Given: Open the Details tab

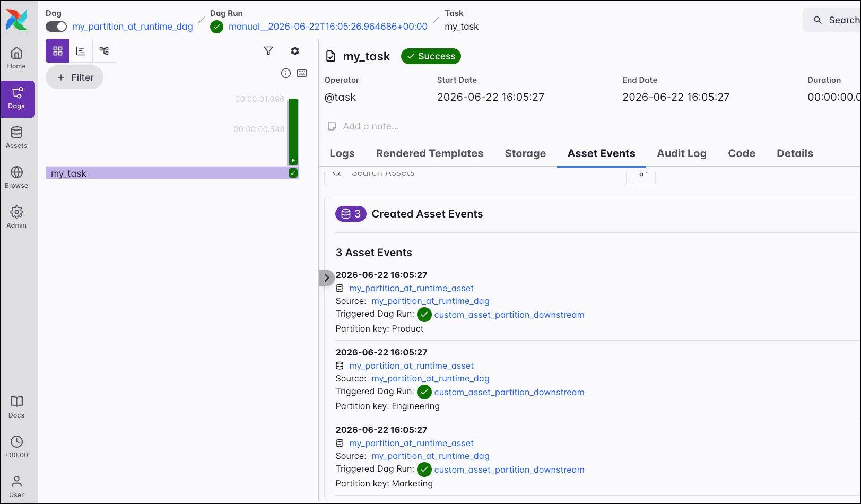Looking at the screenshot, I should 795,153.
